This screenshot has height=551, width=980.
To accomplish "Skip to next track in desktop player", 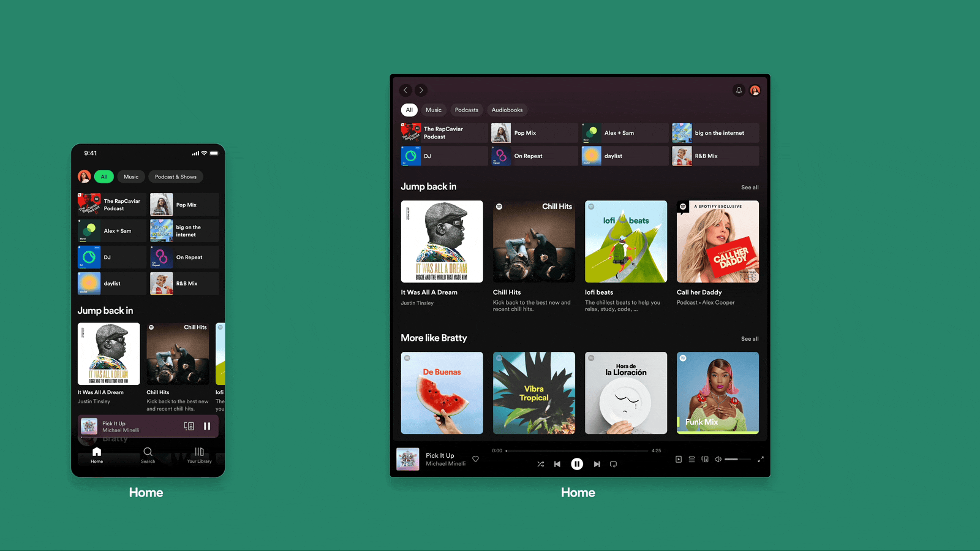I will coord(597,464).
